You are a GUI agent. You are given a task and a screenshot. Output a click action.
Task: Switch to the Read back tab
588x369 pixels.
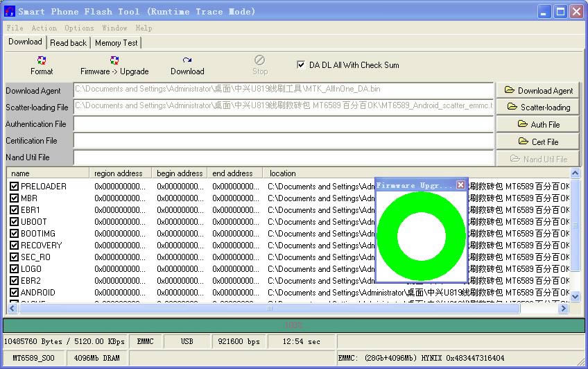[69, 43]
